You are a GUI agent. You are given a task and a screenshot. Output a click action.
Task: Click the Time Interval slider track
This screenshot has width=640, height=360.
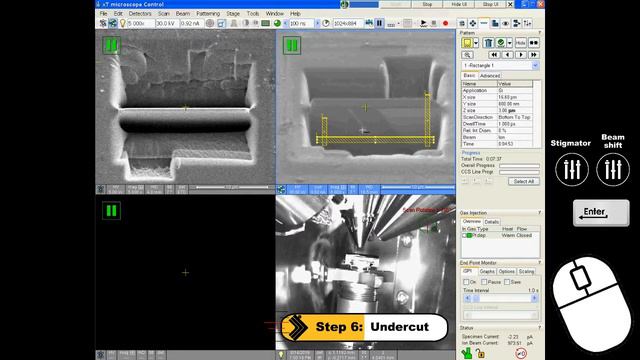tap(500, 298)
